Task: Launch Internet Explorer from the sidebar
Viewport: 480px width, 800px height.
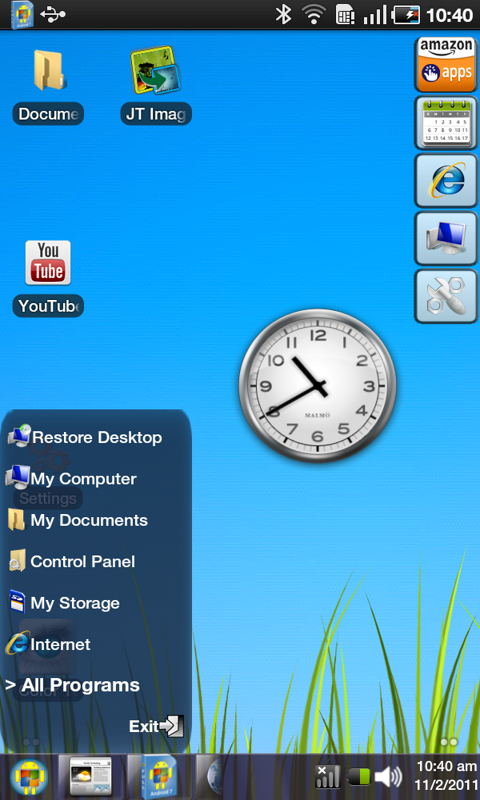Action: pyautogui.click(x=446, y=181)
